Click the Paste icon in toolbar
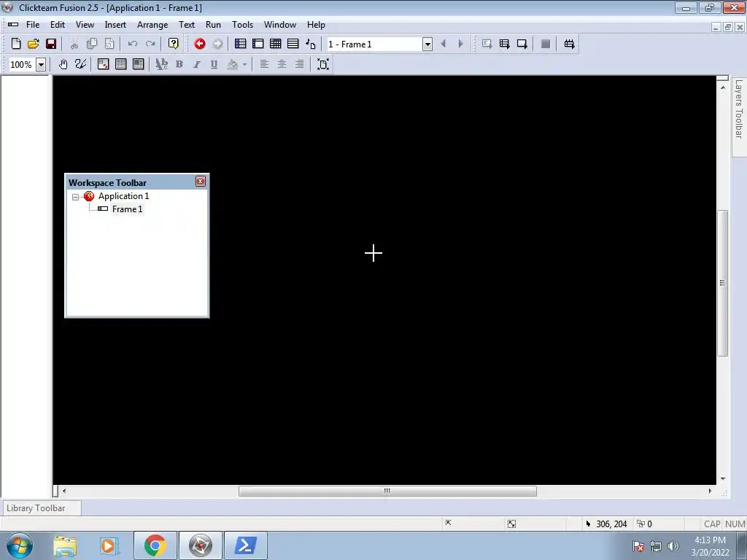Image resolution: width=747 pixels, height=560 pixels. point(109,44)
